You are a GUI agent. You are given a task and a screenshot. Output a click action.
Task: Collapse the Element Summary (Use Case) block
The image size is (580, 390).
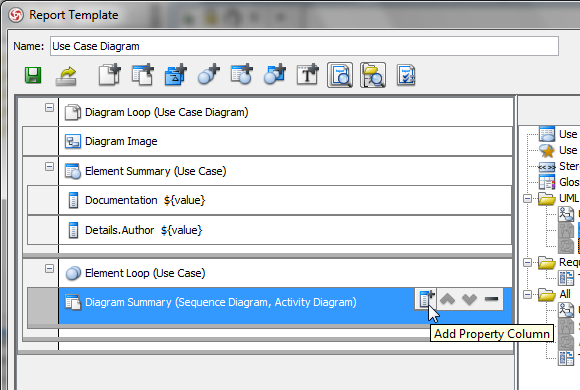pos(49,167)
